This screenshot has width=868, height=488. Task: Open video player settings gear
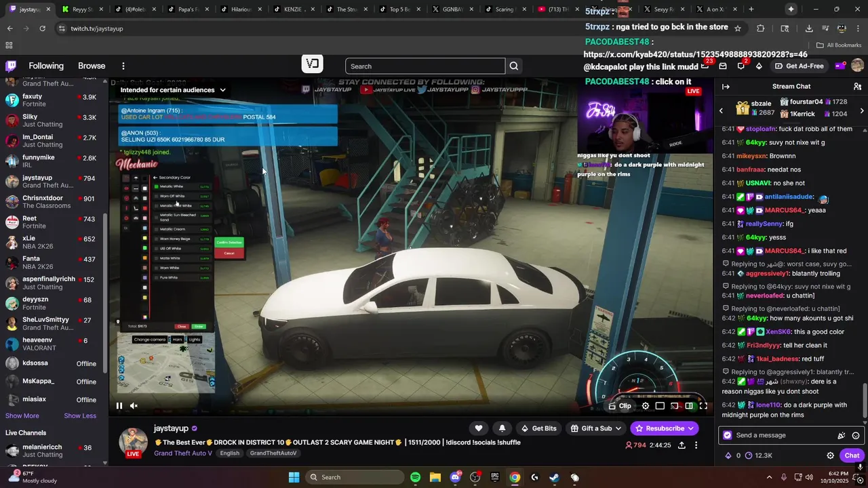tap(646, 406)
